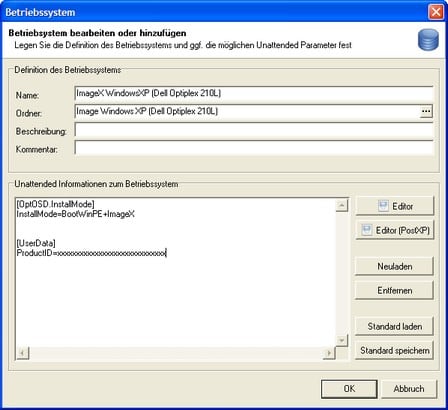
Task: Focus the Name input field
Action: click(x=254, y=94)
